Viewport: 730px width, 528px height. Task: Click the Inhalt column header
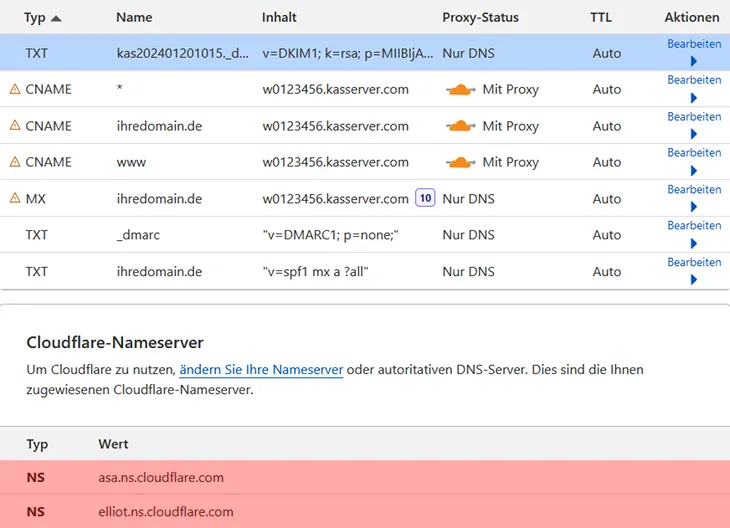[279, 17]
